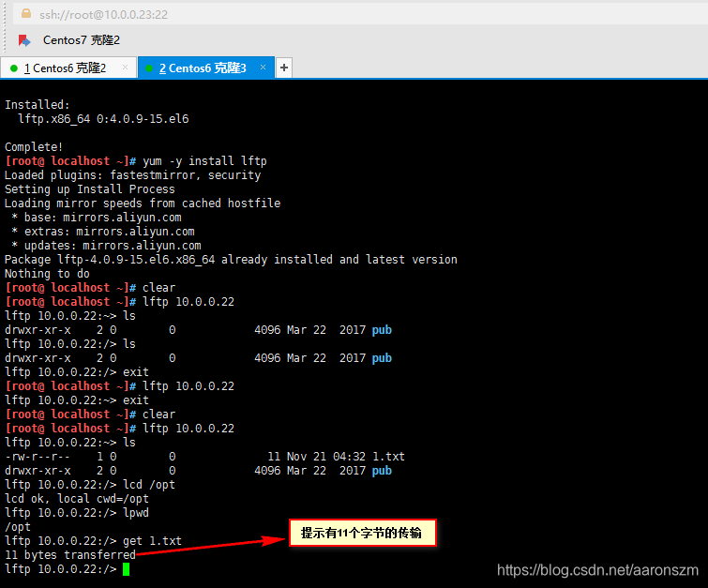Screen dimensions: 708x588
Task: Click the 'lcd ok, local cwd=/opt' line
Action: click(x=76, y=499)
